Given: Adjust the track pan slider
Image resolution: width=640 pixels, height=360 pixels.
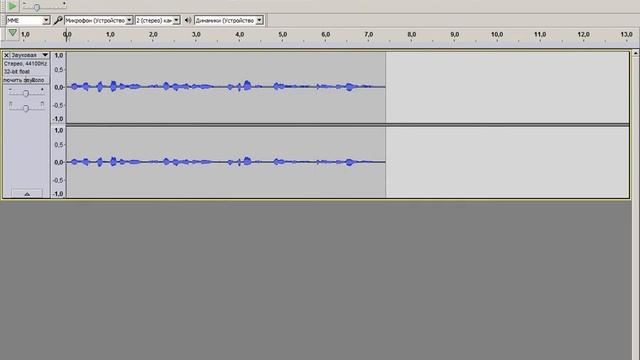Looking at the screenshot, I should pos(26,108).
